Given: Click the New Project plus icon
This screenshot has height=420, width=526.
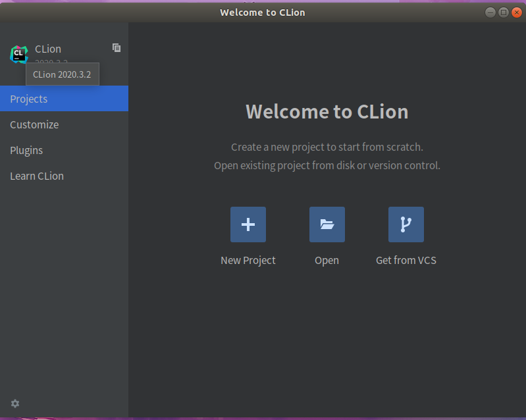Looking at the screenshot, I should pos(248,224).
